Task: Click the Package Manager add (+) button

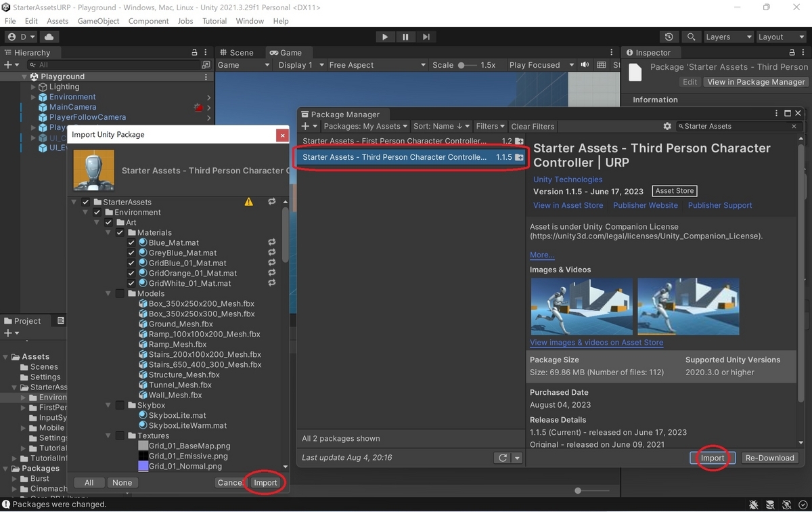Action: pos(309,127)
